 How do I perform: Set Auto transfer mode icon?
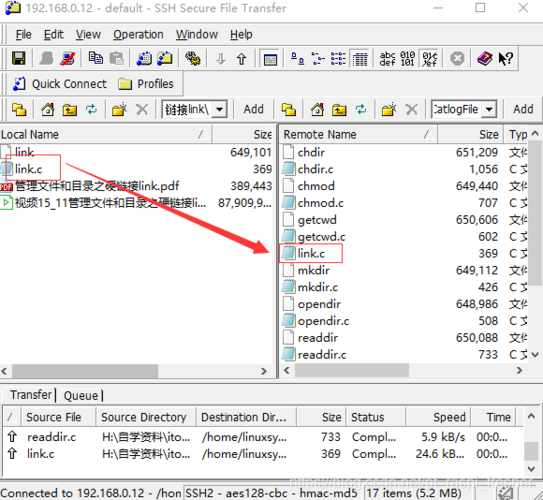(x=429, y=59)
